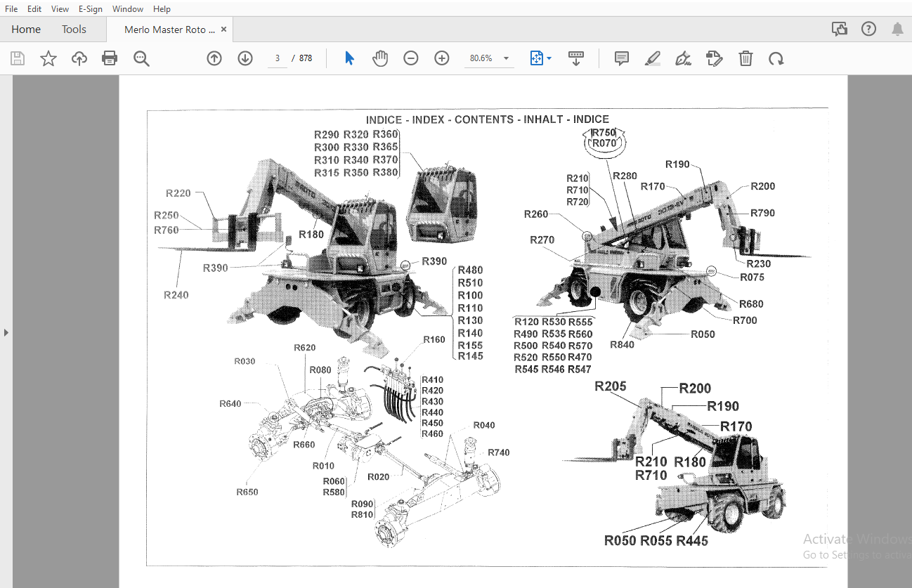Expand the fit page options arrow

[x=549, y=58]
